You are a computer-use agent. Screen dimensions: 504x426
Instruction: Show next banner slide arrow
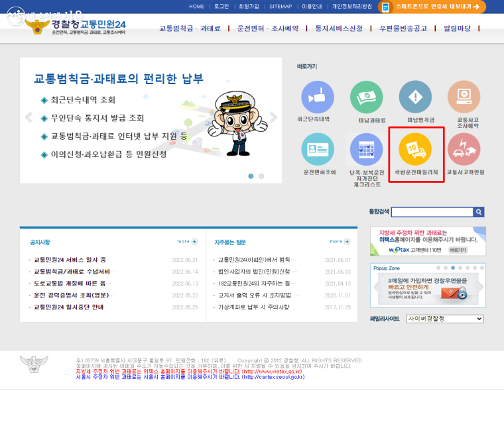[x=273, y=117]
